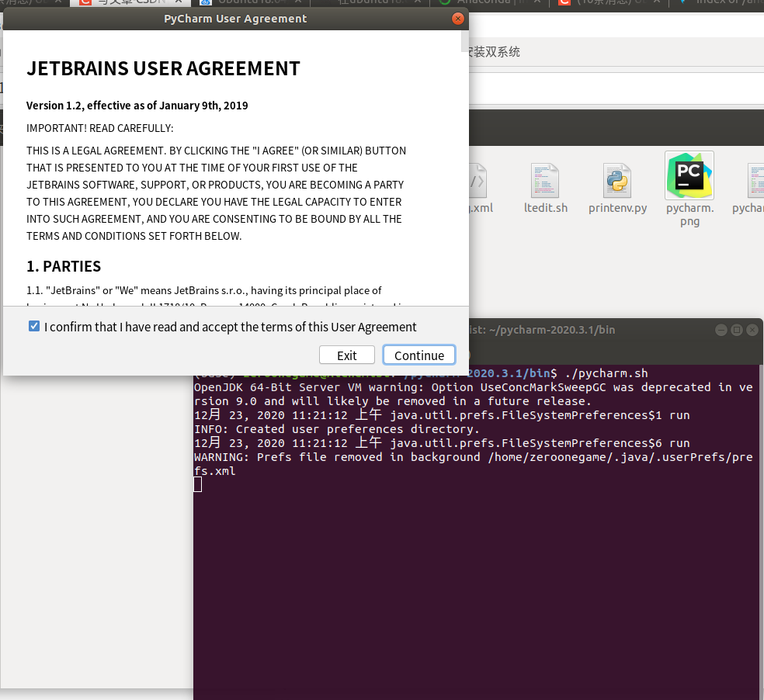Untick the user agreement confirmation checkbox
Viewport: 764px width, 700px height.
click(34, 326)
